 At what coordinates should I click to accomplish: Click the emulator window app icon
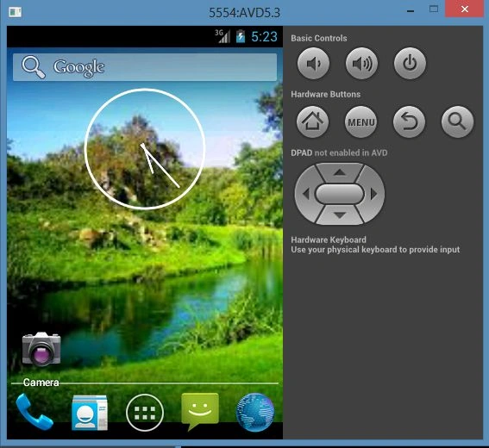[15, 12]
